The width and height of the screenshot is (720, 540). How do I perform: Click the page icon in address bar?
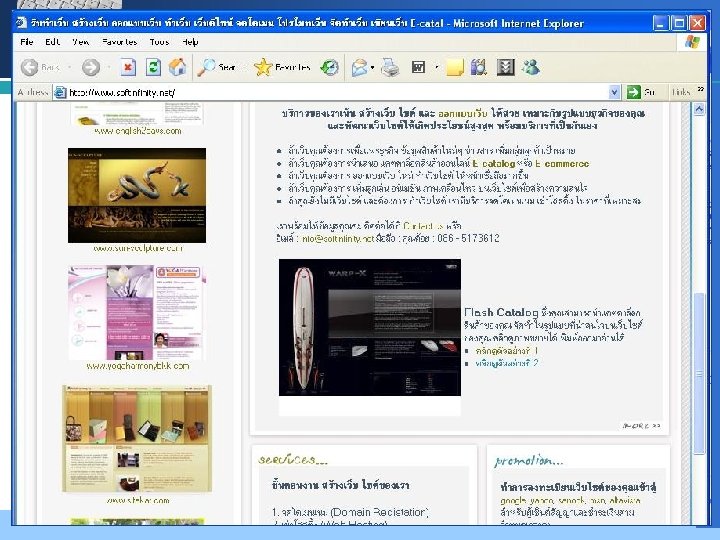60,92
